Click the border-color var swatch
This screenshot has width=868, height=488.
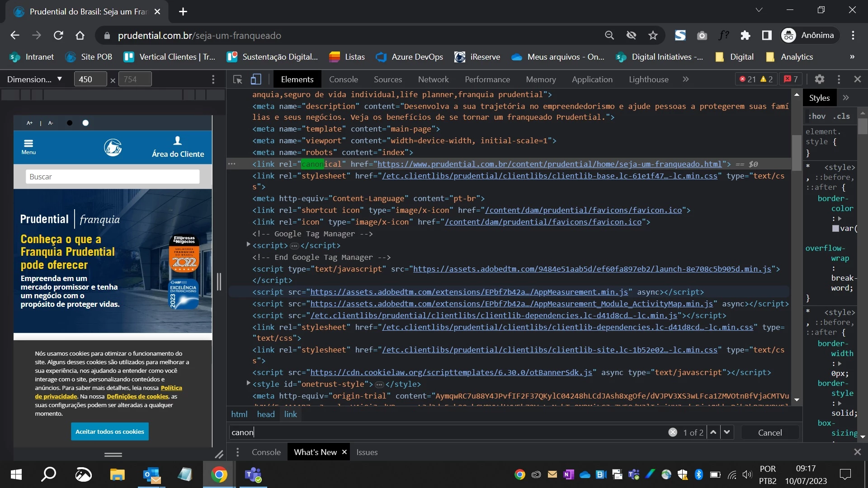835,229
